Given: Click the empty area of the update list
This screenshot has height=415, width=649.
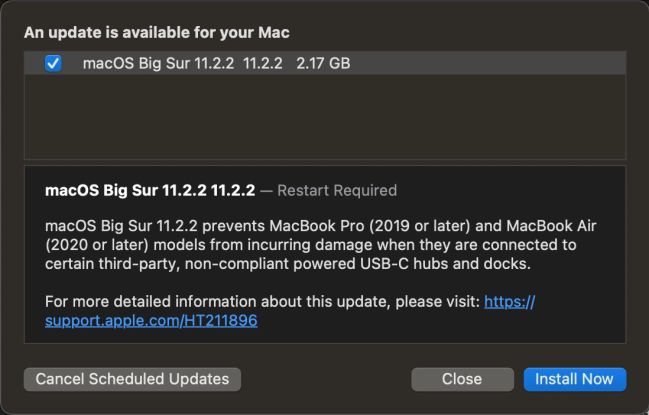Looking at the screenshot, I should 325,117.
